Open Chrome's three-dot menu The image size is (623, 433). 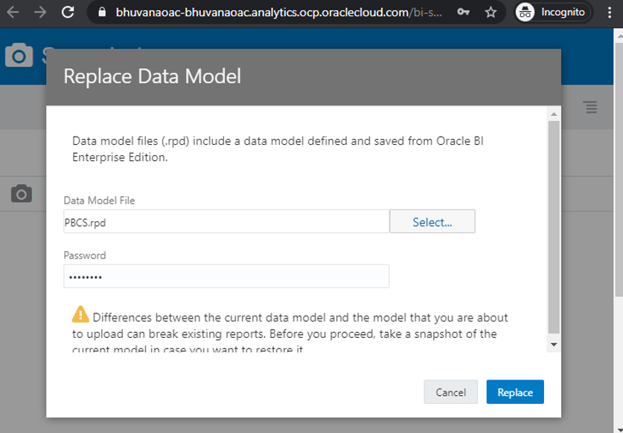(609, 13)
